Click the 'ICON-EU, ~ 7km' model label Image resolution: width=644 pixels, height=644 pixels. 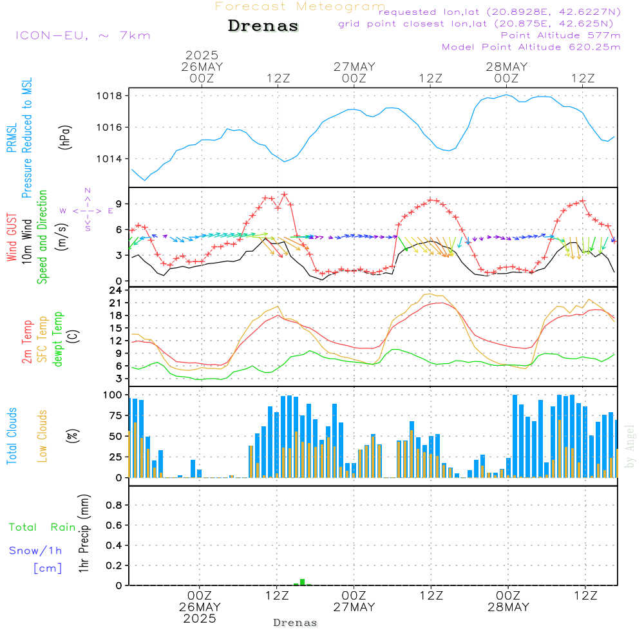[x=83, y=35]
